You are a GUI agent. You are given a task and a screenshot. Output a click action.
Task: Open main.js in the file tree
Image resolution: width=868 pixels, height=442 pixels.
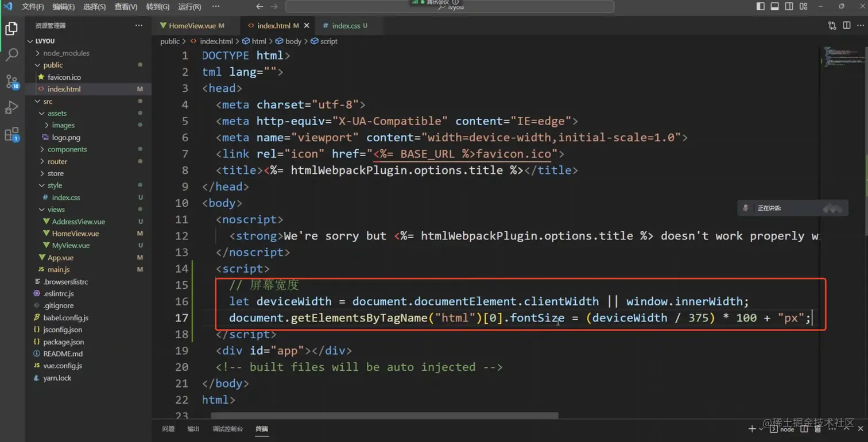pyautogui.click(x=88, y=269)
